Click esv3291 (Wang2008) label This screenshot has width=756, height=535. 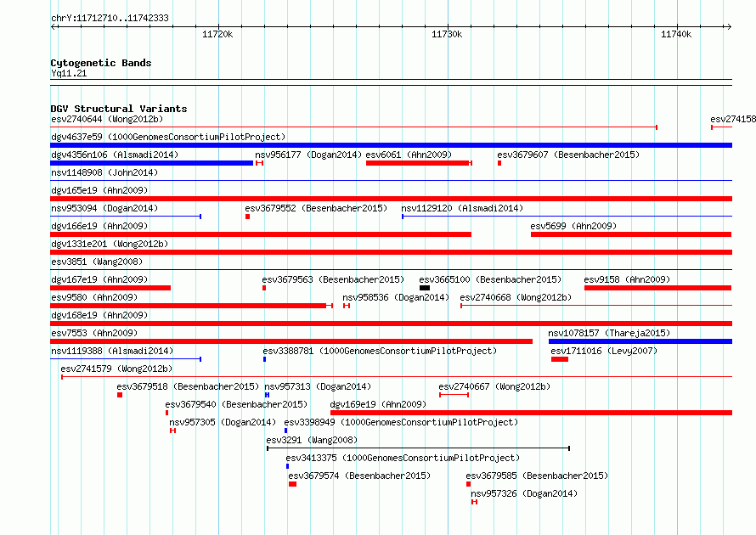(312, 440)
